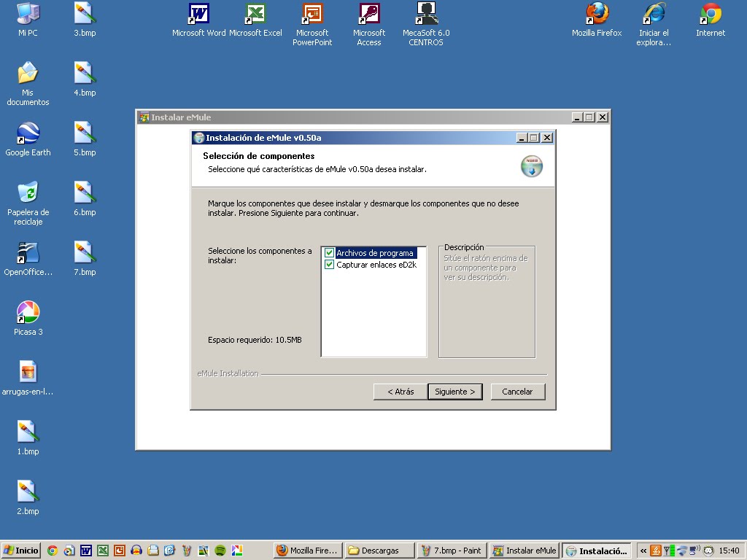Screen dimensions: 747x560
Task: Select the 4.bmp file on desktop
Action: (85, 79)
